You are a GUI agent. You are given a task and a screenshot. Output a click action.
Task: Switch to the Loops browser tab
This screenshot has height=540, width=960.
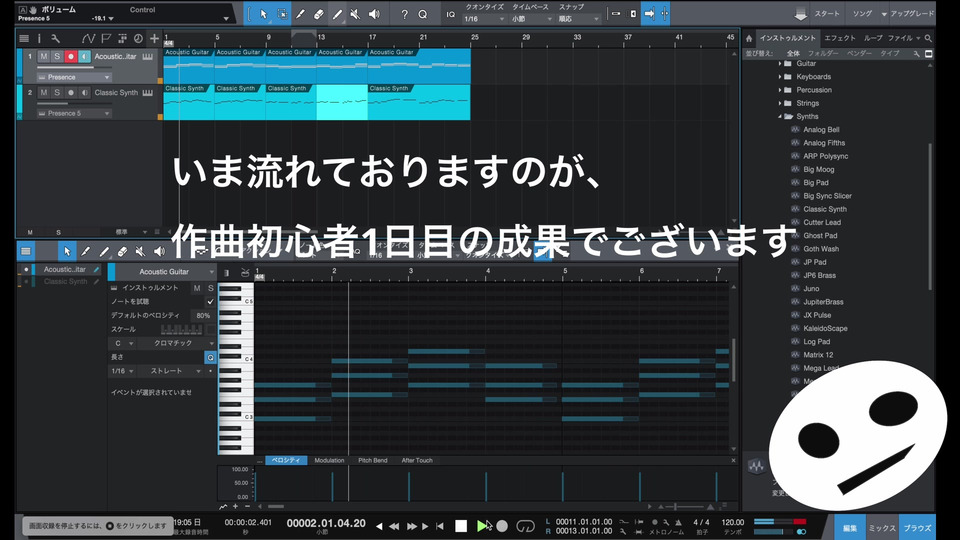[x=872, y=38]
